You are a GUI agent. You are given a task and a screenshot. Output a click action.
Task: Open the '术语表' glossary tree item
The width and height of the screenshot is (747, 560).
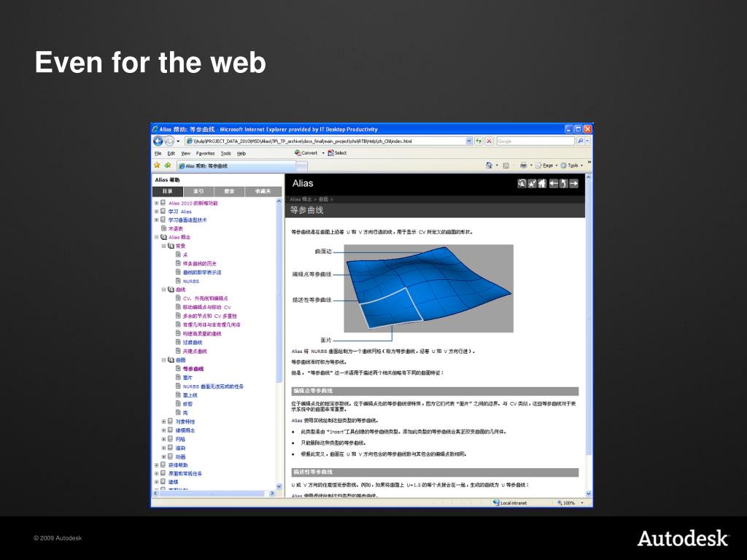(x=175, y=228)
